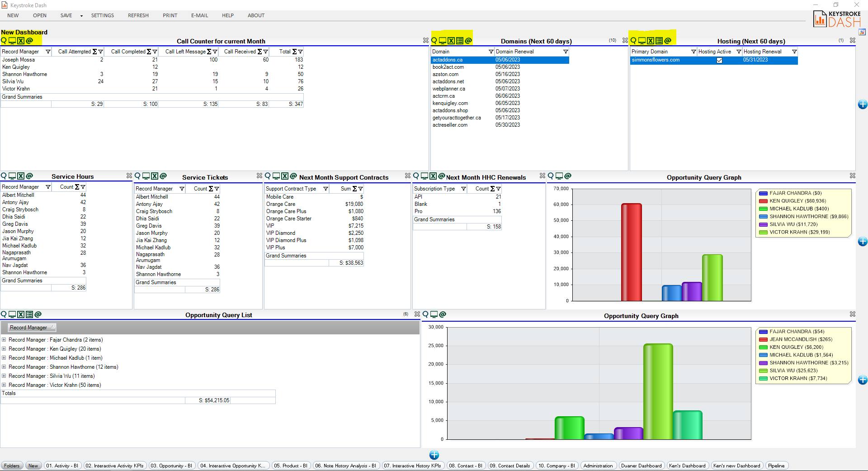
Task: Click the @ email icon on Service Tickets panel
Action: coord(163,176)
